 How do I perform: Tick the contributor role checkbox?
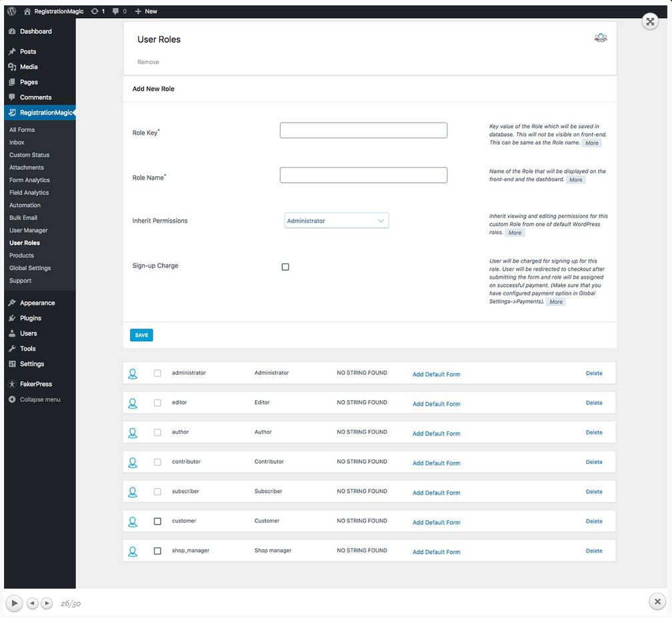pyautogui.click(x=157, y=462)
